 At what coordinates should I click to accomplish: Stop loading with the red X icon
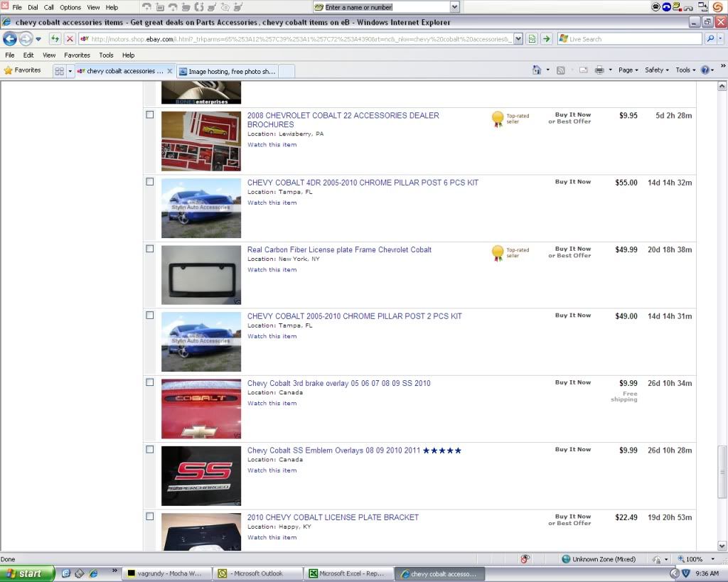[x=70, y=39]
